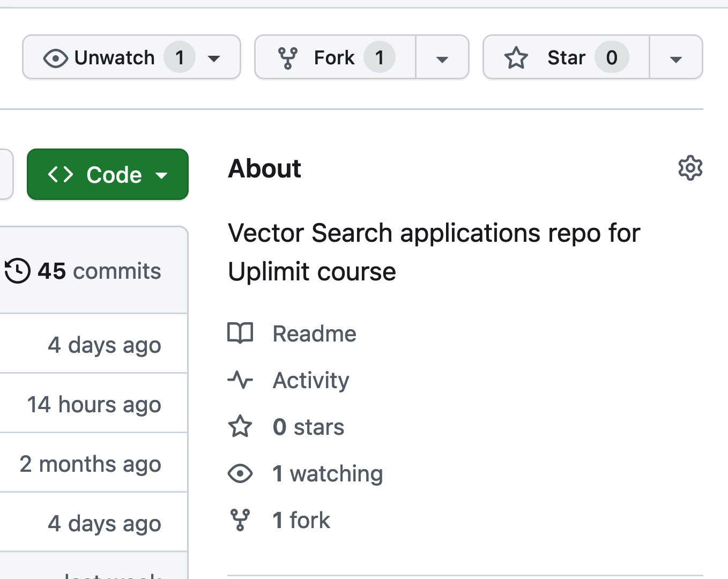The width and height of the screenshot is (728, 579).
Task: Open the About settings gear icon
Action: point(690,168)
